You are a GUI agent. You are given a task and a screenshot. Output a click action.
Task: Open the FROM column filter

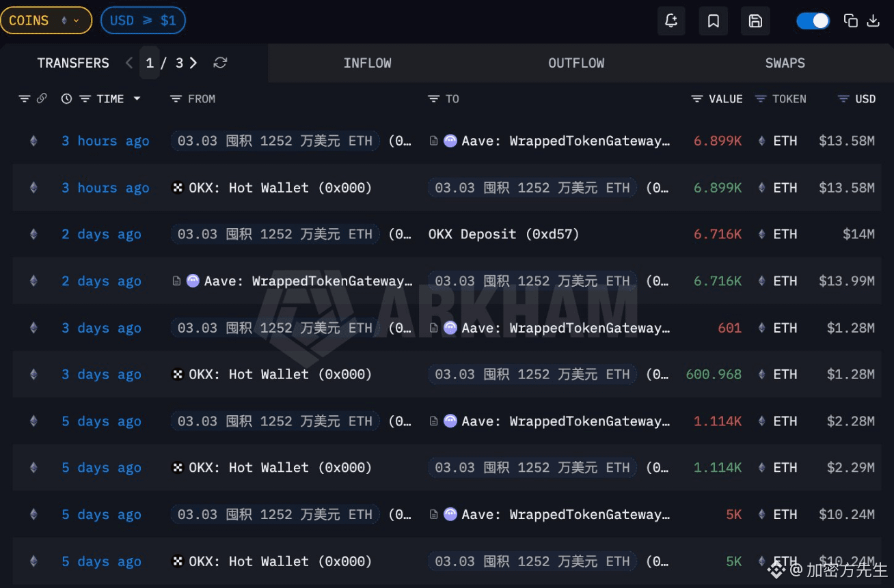click(x=176, y=99)
